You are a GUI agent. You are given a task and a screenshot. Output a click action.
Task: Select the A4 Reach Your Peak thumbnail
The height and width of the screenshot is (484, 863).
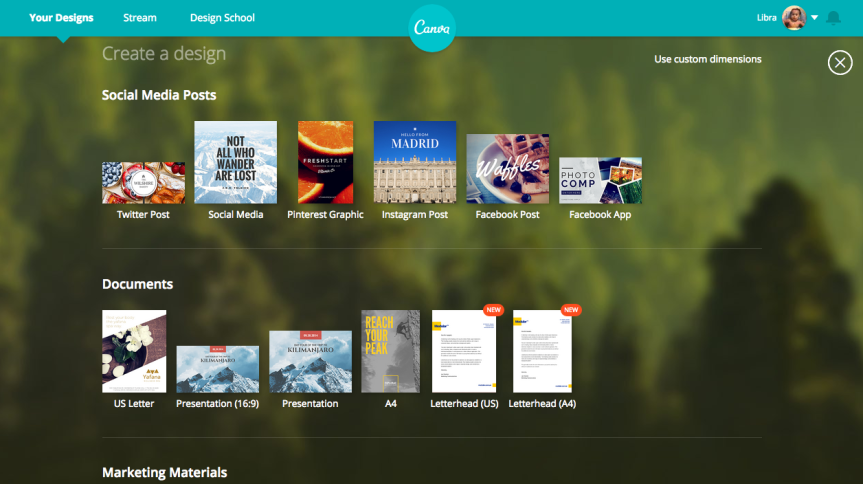[390, 351]
